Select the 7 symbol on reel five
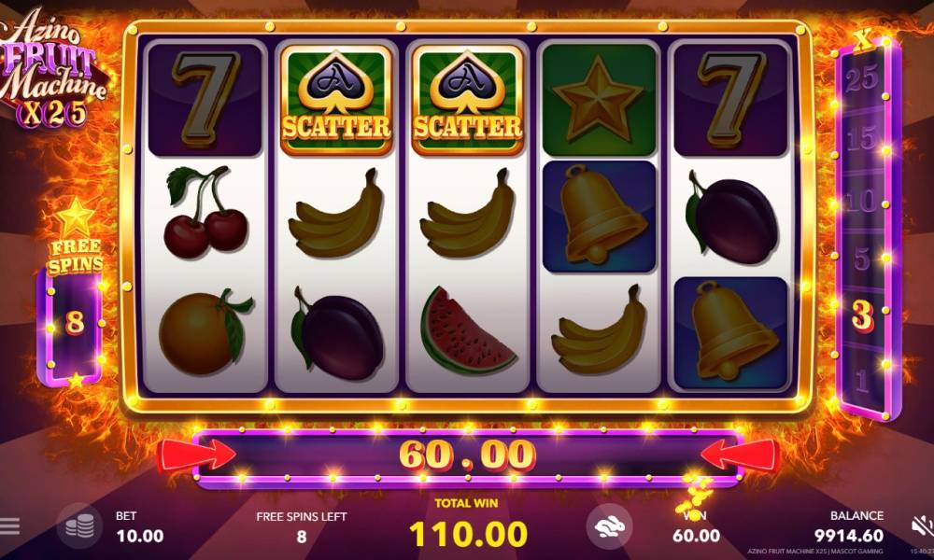The height and width of the screenshot is (560, 934). point(730,100)
